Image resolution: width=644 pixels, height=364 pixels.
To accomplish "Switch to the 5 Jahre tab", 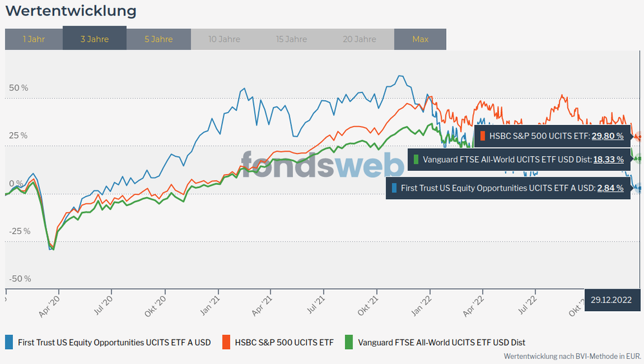I will tap(159, 39).
